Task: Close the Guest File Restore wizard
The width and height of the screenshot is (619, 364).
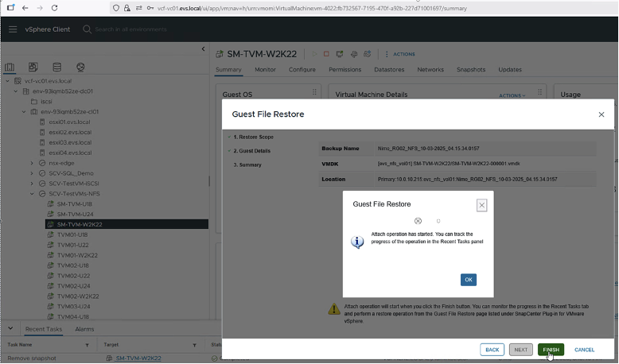Action: click(601, 114)
